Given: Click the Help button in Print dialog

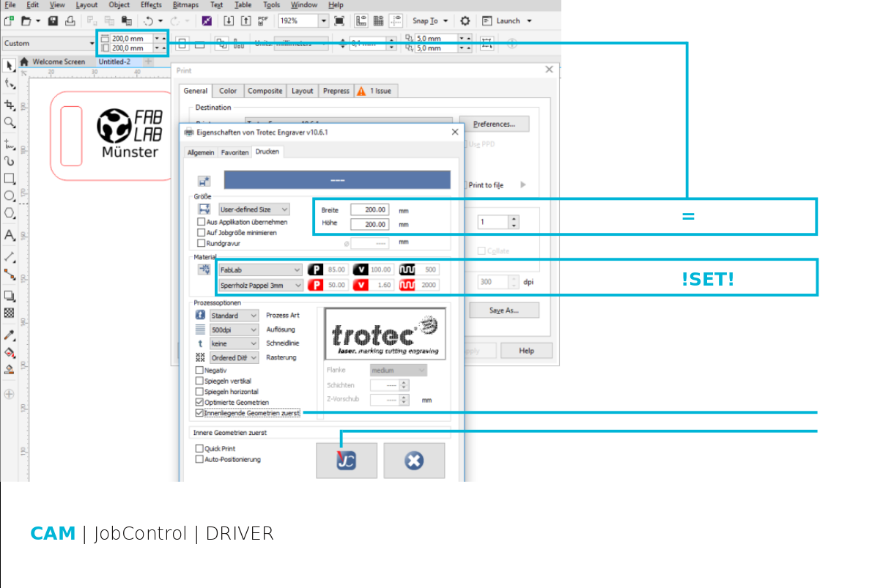Looking at the screenshot, I should (x=526, y=351).
